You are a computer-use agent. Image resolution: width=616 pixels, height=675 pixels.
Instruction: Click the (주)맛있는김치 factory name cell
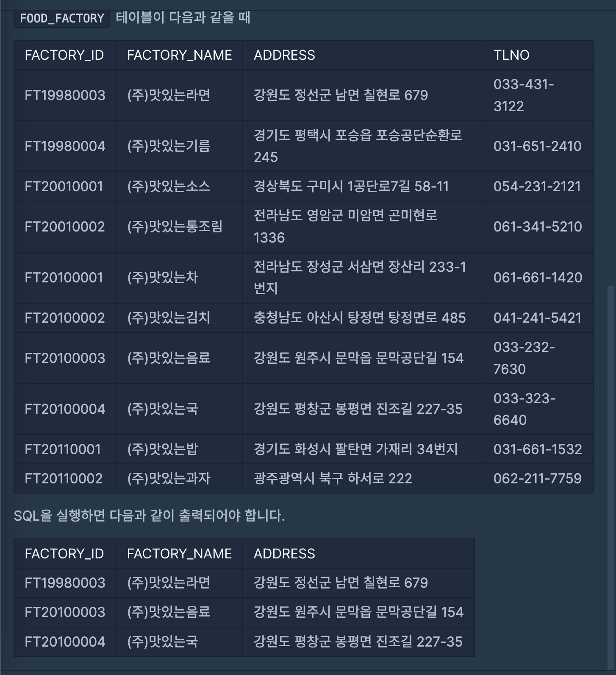tap(169, 318)
